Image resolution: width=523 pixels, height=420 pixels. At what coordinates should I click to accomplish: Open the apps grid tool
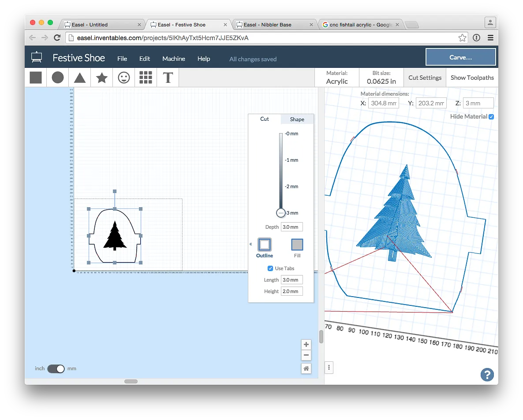point(146,78)
